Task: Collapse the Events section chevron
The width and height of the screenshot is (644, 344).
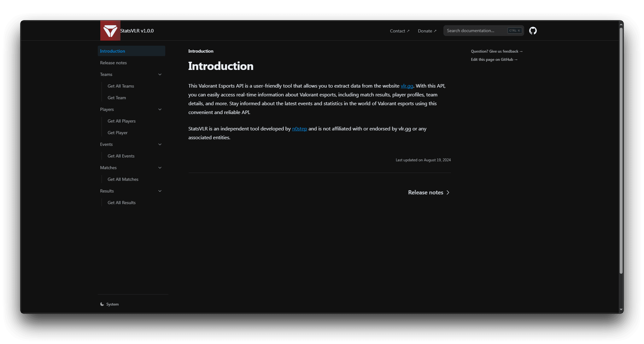Action: pos(160,145)
